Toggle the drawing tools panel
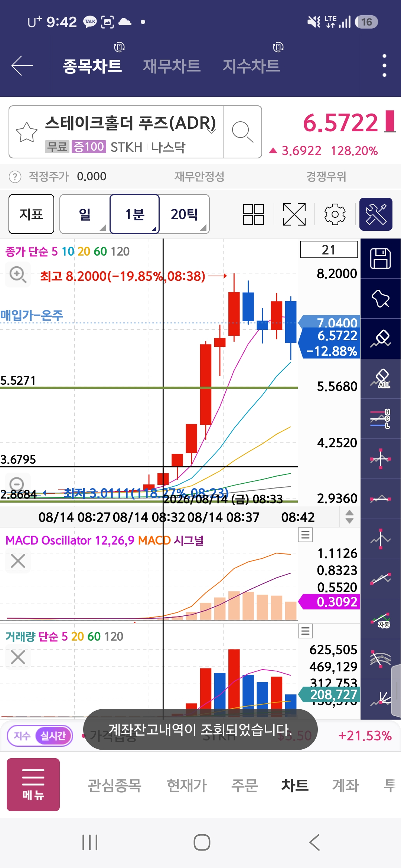 point(376,214)
